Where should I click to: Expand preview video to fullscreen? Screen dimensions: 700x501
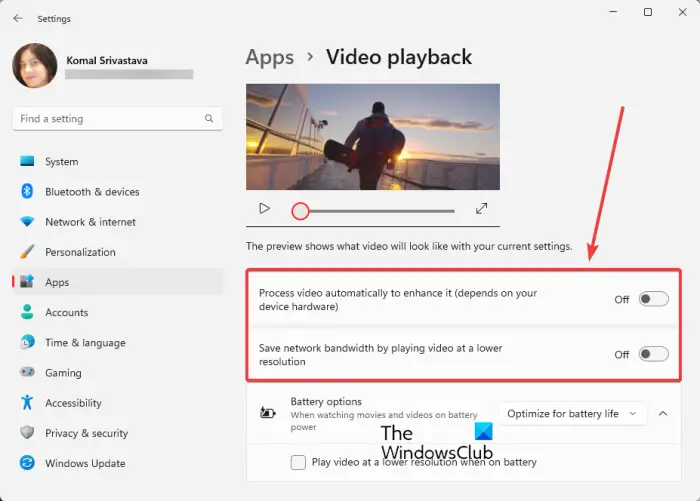pos(481,209)
